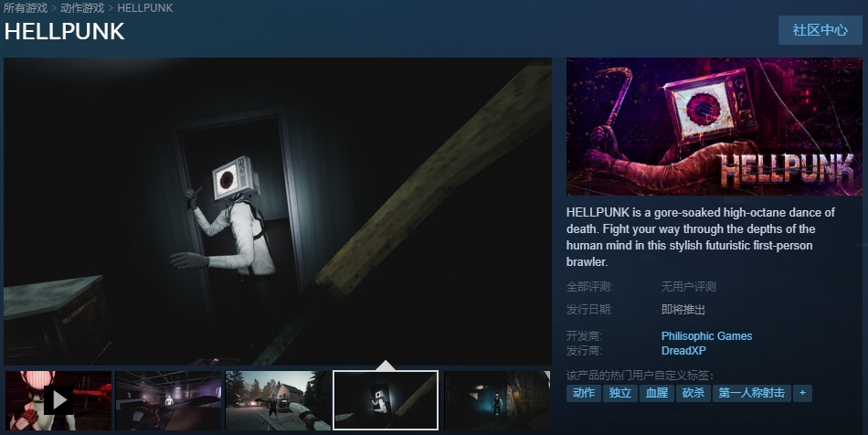The image size is (868, 435).
Task: Click the 该产品的热门用户自定义标签 label
Action: 640,376
